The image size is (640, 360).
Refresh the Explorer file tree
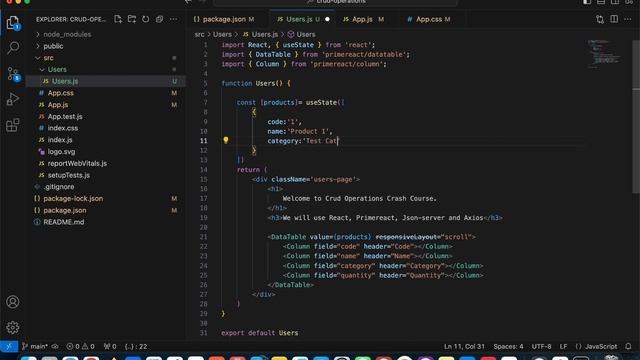146,19
